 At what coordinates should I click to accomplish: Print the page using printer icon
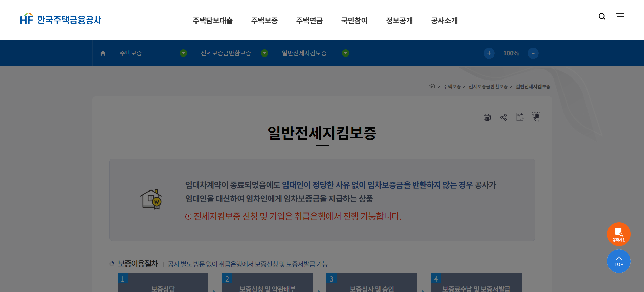tap(487, 117)
